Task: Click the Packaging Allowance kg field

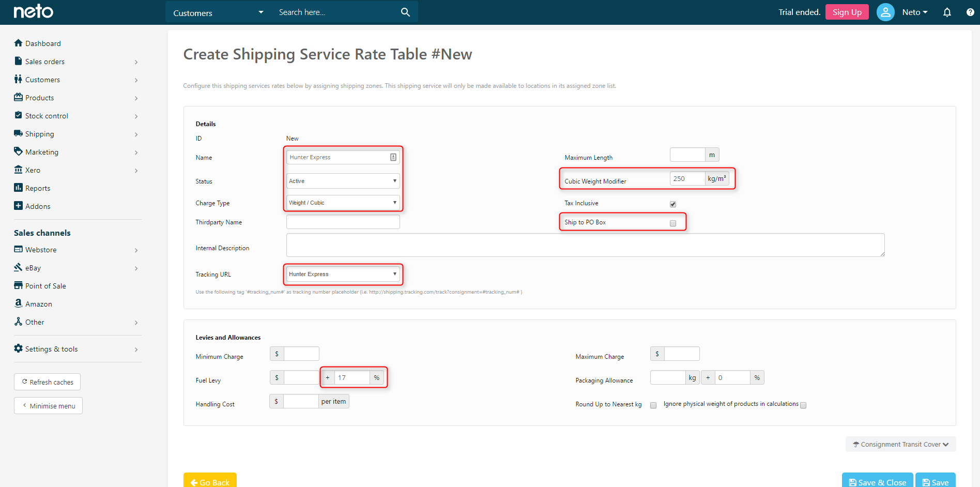Action: coord(668,377)
